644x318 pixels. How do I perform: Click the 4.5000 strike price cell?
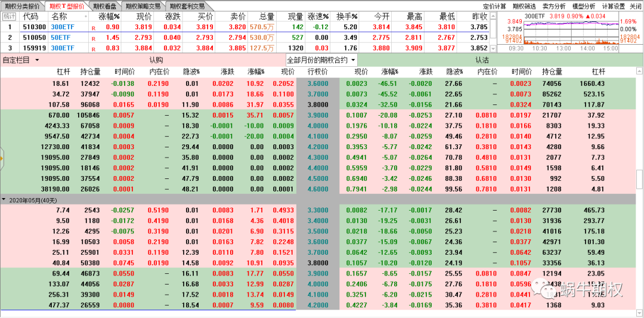coord(318,179)
